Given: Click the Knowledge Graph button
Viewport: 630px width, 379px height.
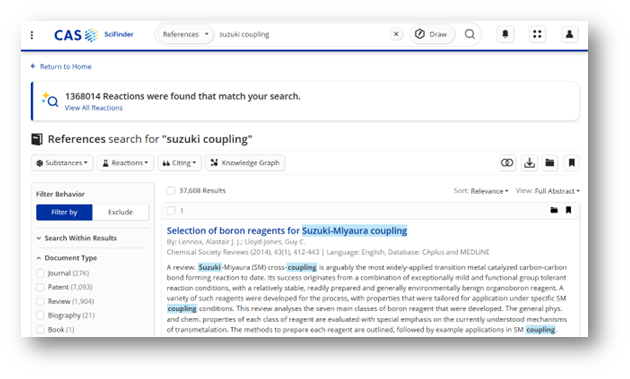Looking at the screenshot, I should (x=245, y=163).
